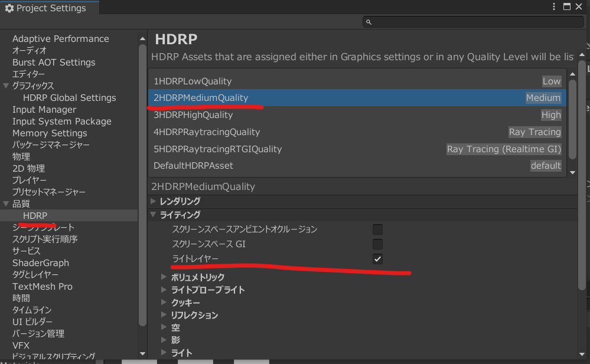Click the Project Settings gear icon
The height and width of the screenshot is (364, 590).
coord(9,8)
